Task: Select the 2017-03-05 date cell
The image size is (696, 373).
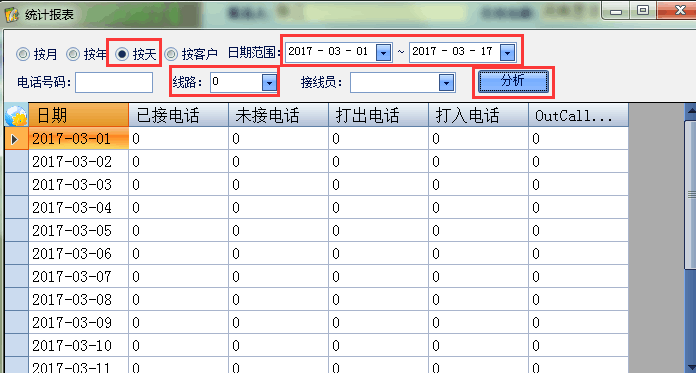Action: (79, 231)
